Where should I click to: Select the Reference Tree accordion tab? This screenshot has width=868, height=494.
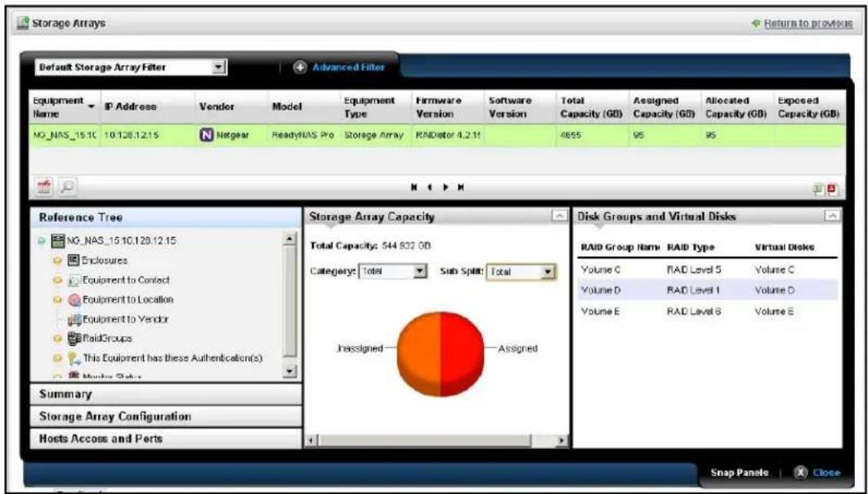point(166,217)
